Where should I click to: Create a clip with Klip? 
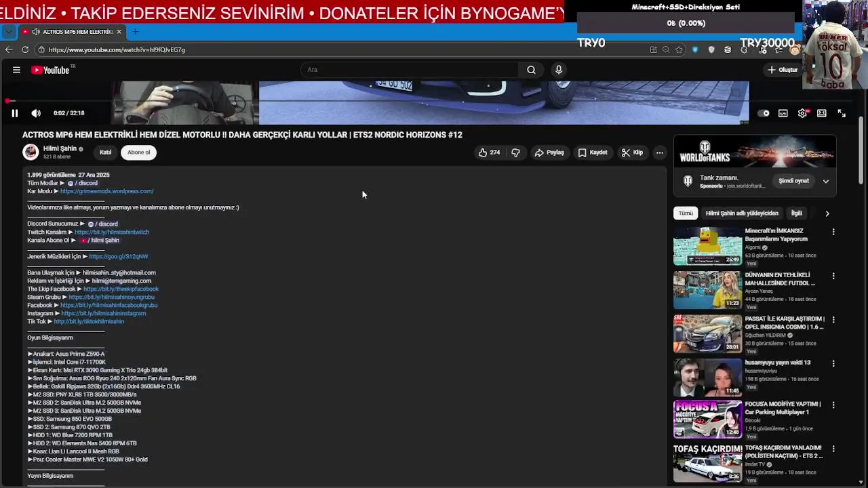[x=632, y=152]
